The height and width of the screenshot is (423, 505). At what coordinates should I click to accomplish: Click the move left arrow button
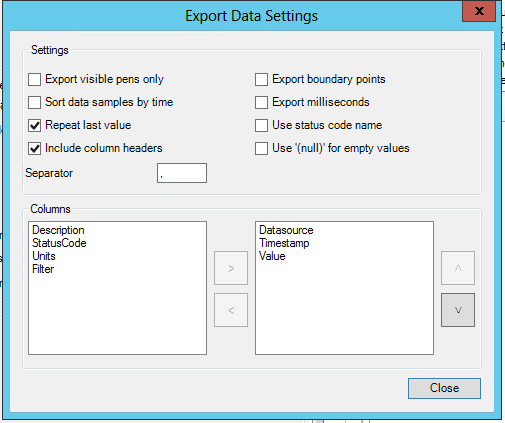coord(231,310)
